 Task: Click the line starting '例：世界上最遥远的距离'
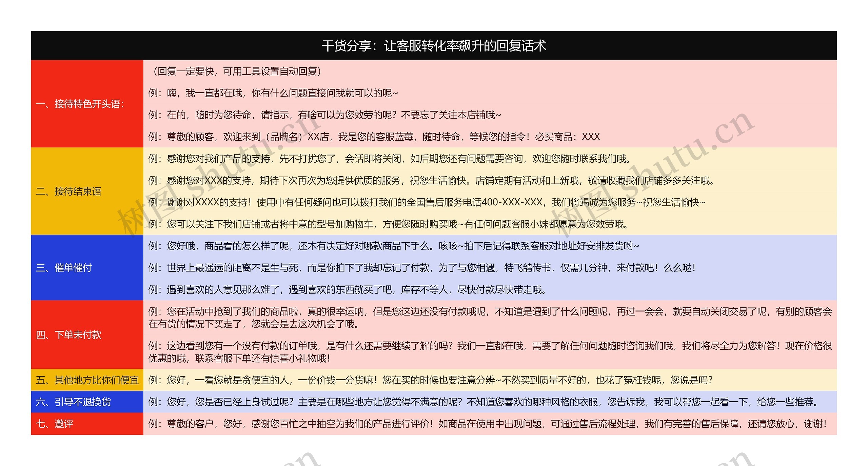tap(422, 268)
